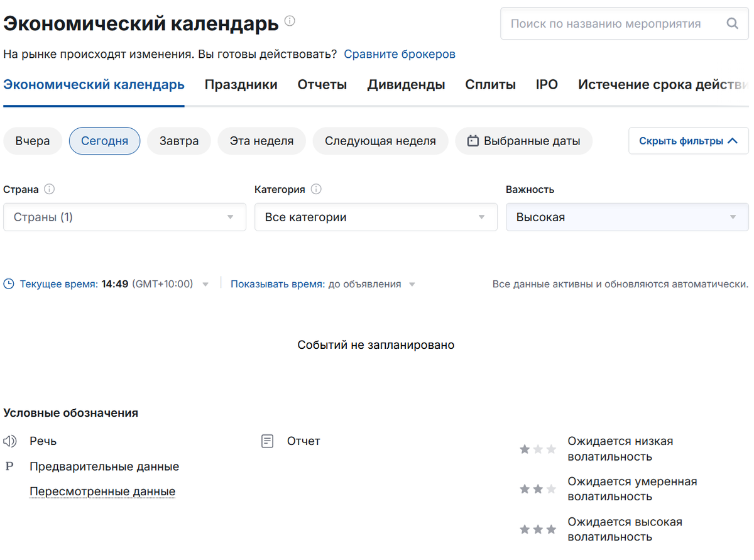Click the one-star low volatility rating
754x560 pixels.
[x=538, y=448]
